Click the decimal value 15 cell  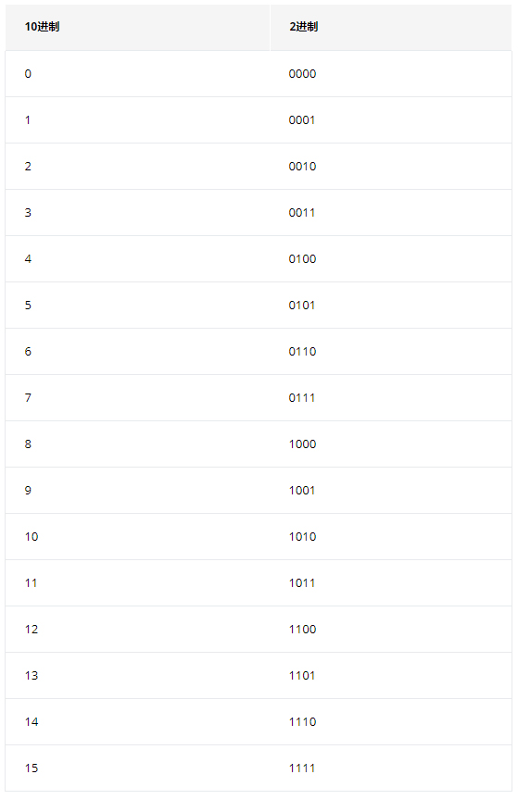click(137, 768)
